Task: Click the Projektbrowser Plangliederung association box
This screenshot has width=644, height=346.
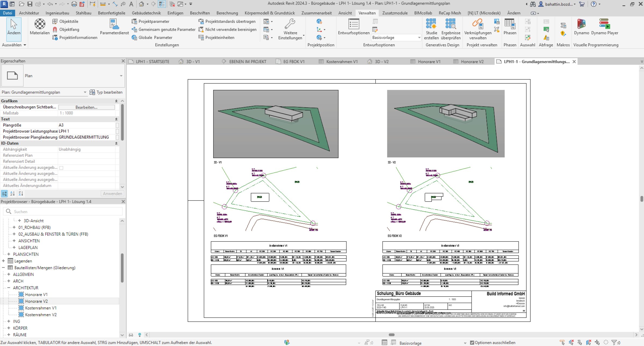Action: point(117,137)
